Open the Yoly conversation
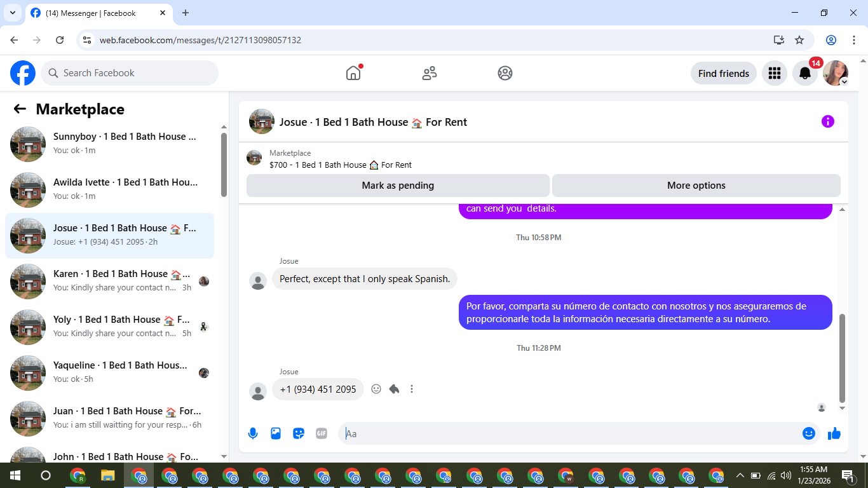 click(109, 327)
